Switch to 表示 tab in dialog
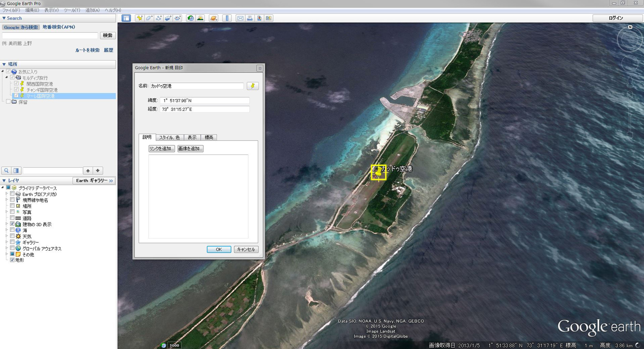This screenshot has height=349, width=644. point(192,137)
